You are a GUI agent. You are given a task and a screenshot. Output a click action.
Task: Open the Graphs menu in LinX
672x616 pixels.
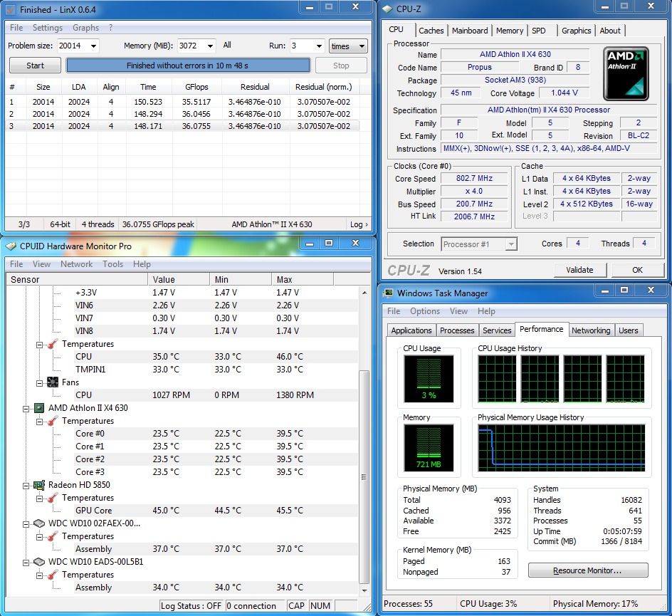tap(85, 28)
